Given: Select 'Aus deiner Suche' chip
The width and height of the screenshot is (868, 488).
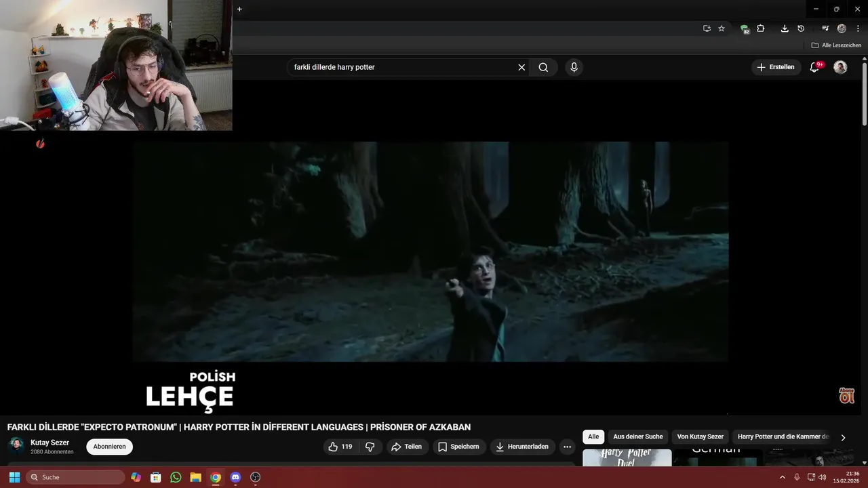Looking at the screenshot, I should click(x=638, y=436).
